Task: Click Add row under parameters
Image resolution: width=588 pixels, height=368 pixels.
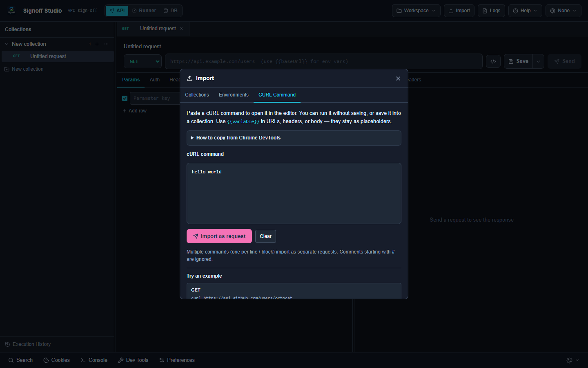Action: [x=134, y=111]
